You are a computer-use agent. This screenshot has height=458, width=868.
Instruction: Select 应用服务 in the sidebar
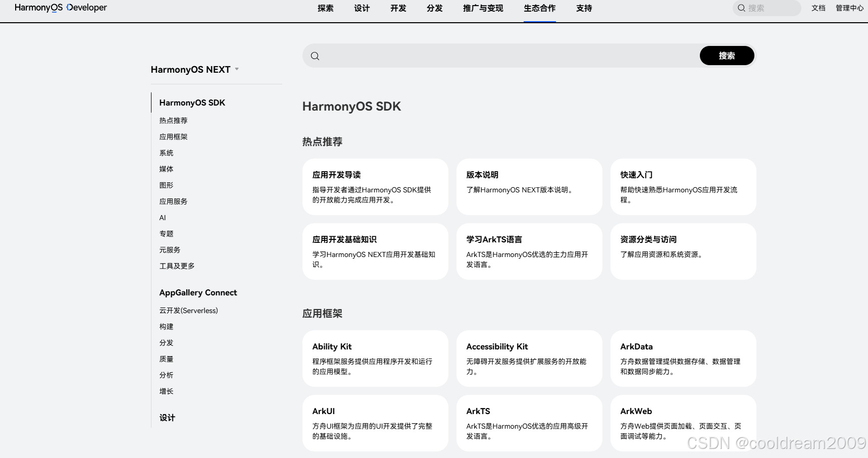coord(173,201)
